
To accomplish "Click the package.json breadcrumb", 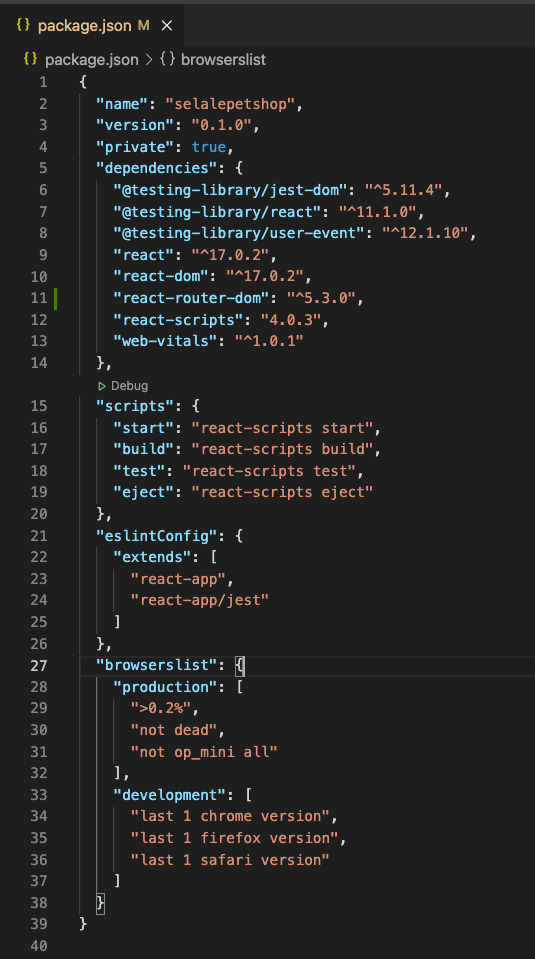I will click(92, 59).
